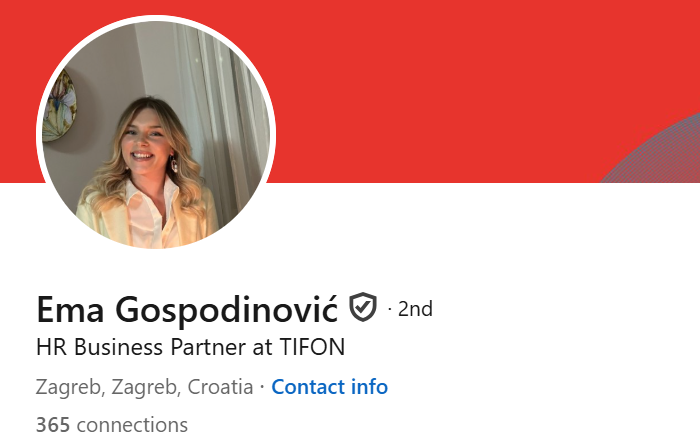Click the HR Business Partner headline text
The height and width of the screenshot is (440, 700).
[190, 347]
